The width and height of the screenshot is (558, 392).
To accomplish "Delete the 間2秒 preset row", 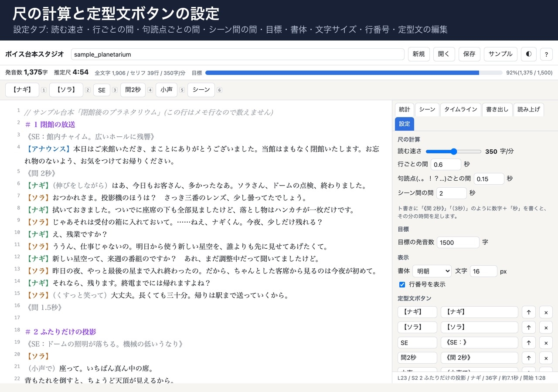I will (546, 358).
